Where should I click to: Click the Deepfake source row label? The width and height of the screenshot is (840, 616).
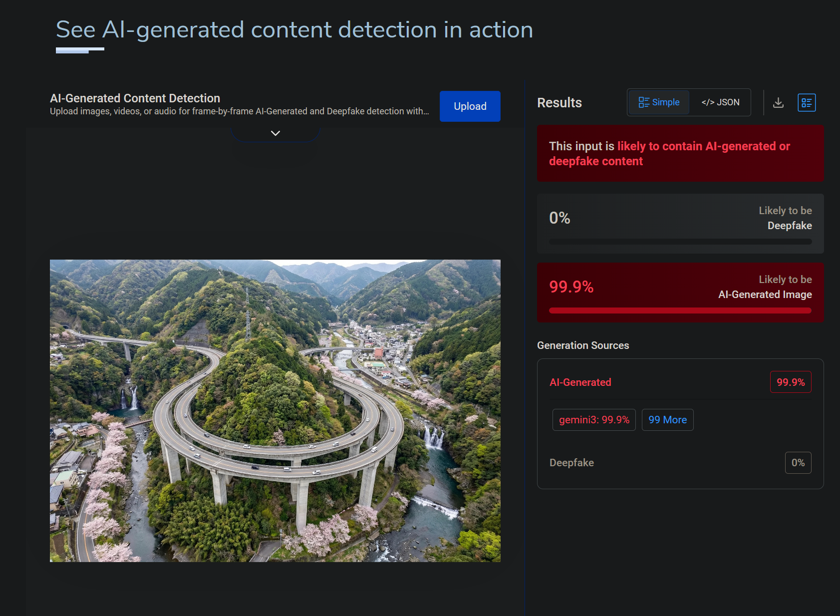pyautogui.click(x=571, y=463)
